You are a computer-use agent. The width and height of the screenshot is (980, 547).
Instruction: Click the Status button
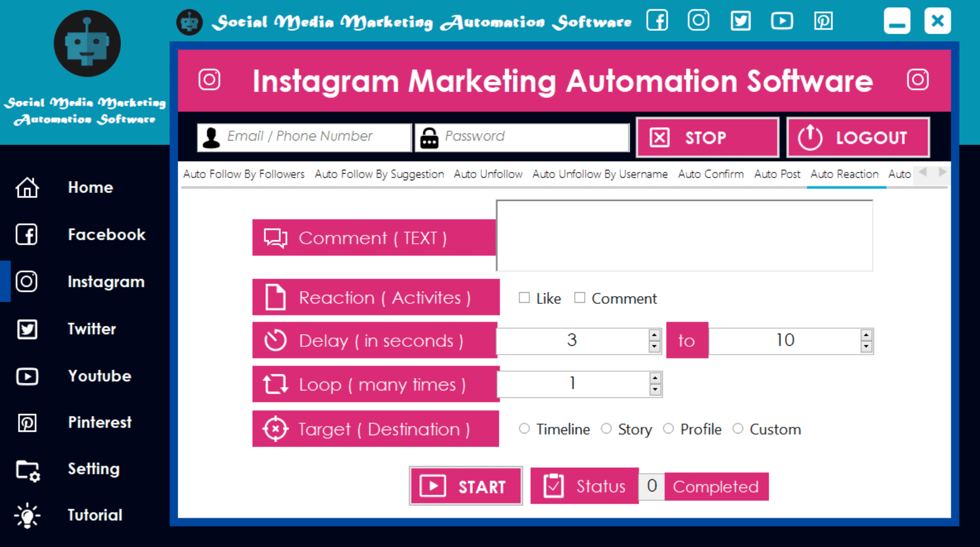click(x=584, y=486)
